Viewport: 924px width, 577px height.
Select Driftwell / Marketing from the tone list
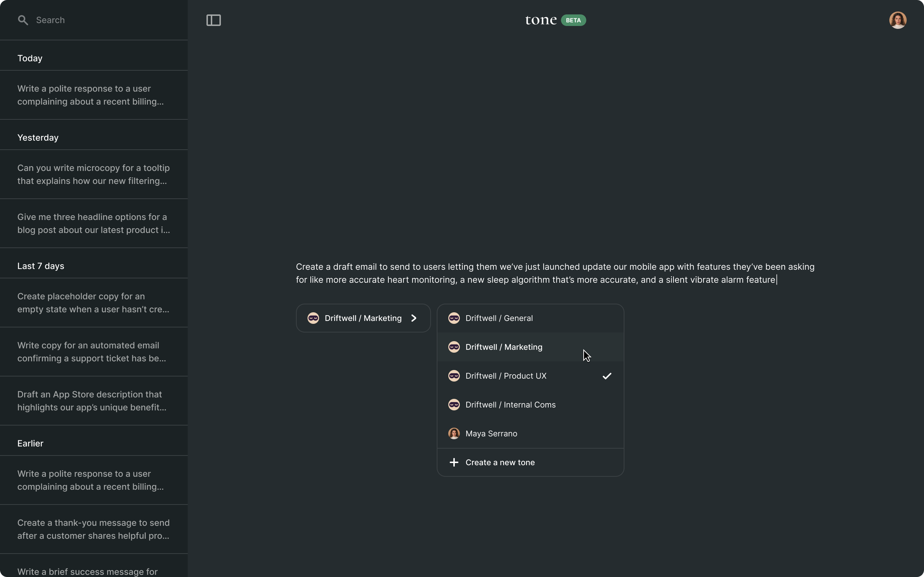504,347
